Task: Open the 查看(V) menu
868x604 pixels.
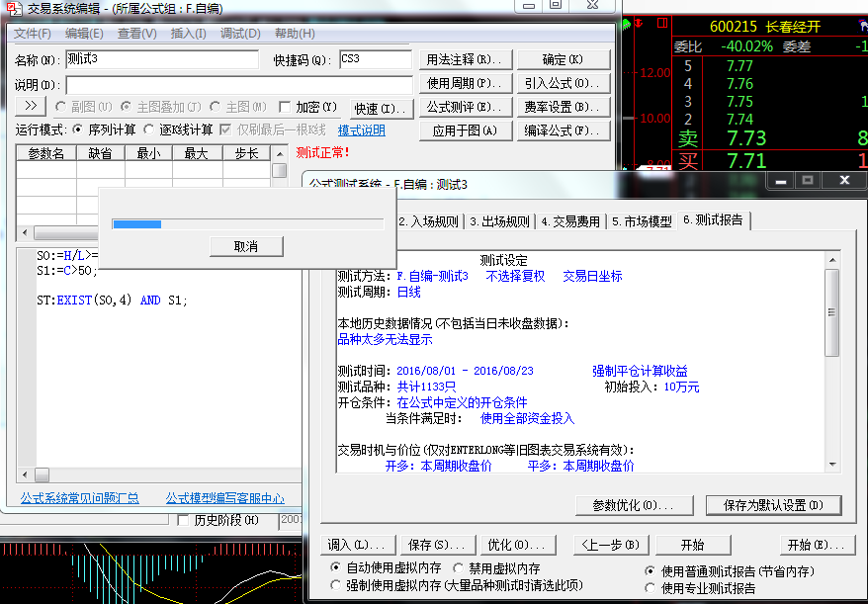Action: 136,34
